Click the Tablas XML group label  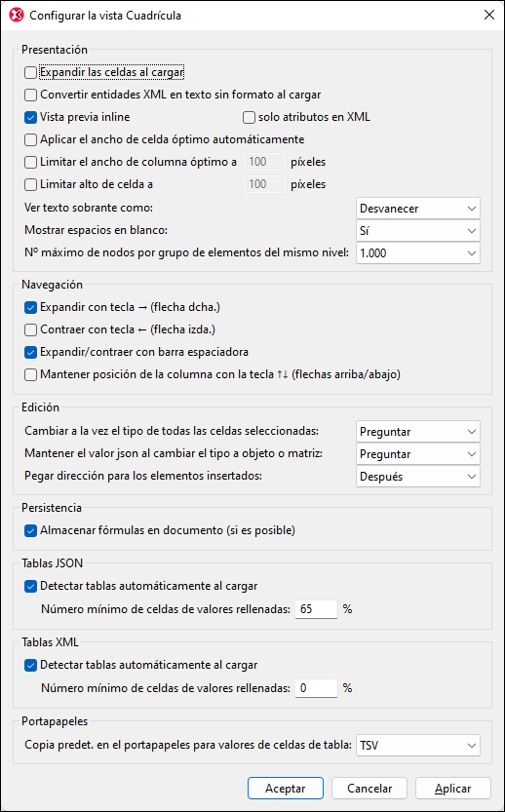pos(50,642)
